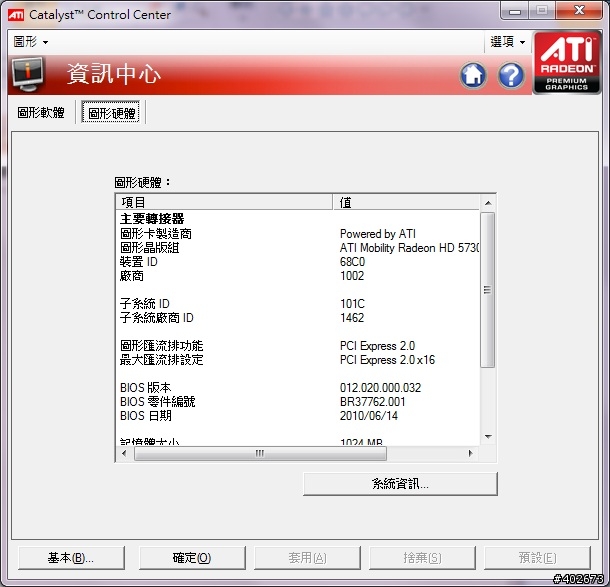Click the part number BR37762.001
This screenshot has height=587, width=610.
click(373, 402)
